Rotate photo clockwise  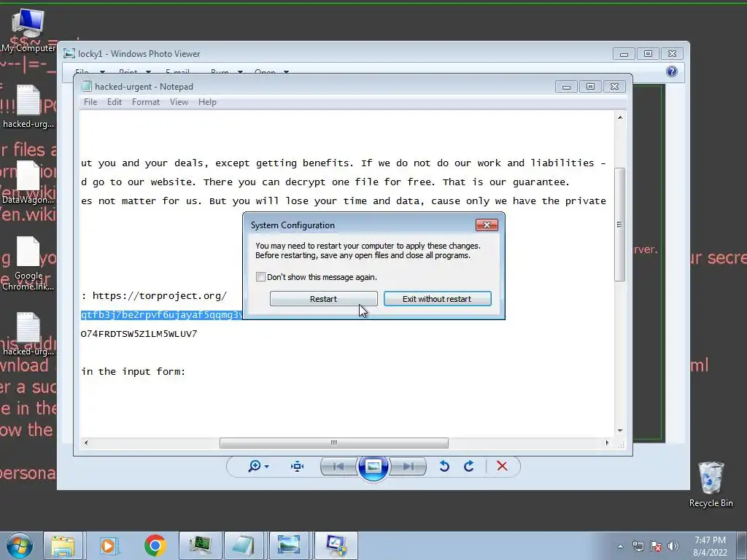pyautogui.click(x=469, y=466)
